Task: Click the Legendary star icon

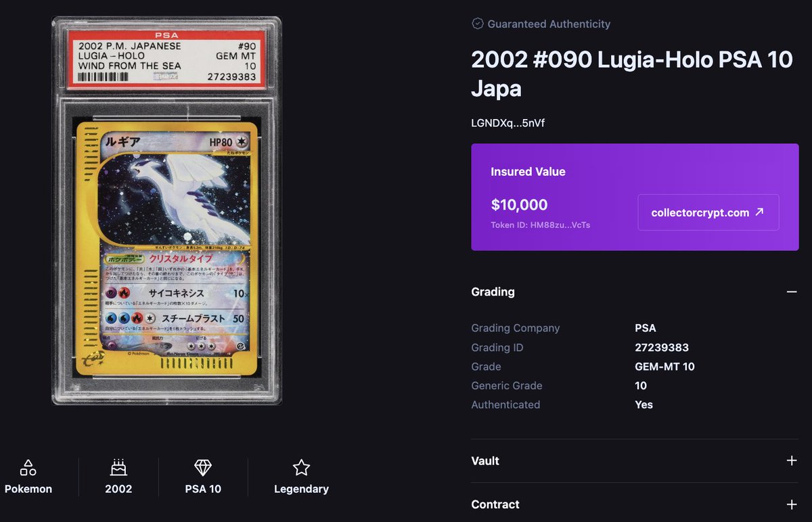Action: [301, 467]
